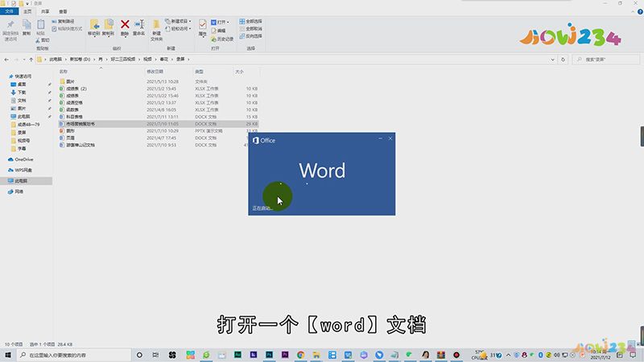644x362 pixels.
Task: Click the Explorer search box
Action: [606, 60]
